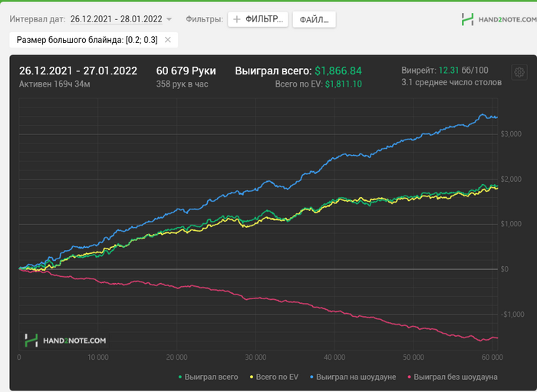Viewport: 537px width, 392px height.
Task: Click the 26.12.2021 - 27.01.2022 chart heading
Action: pyautogui.click(x=78, y=71)
